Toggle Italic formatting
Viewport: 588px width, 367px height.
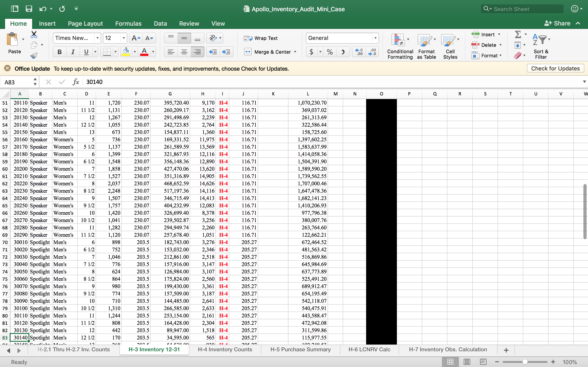pos(73,52)
